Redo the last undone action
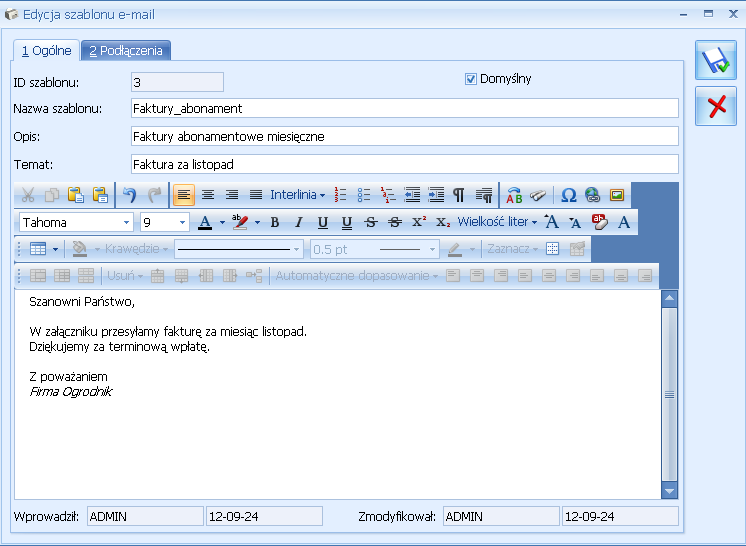 coord(154,195)
